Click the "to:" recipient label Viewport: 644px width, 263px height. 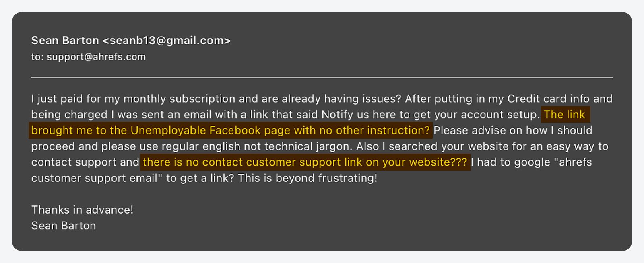pos(37,57)
